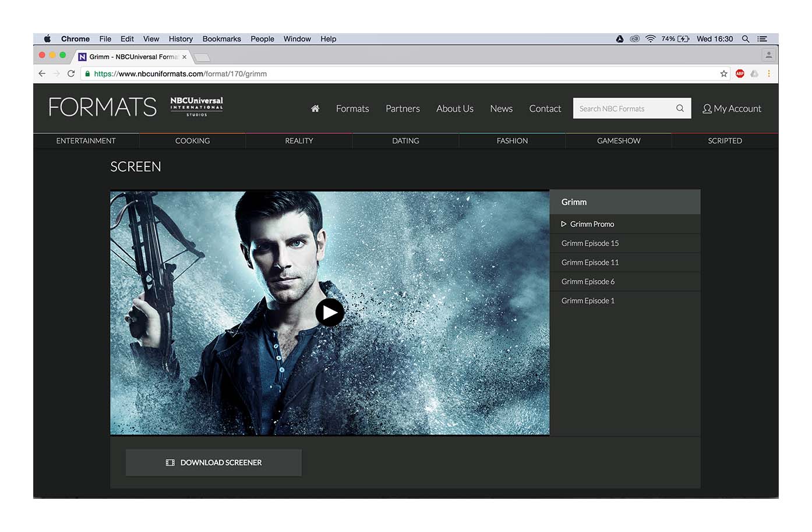This screenshot has height=532, width=812.
Task: Select Grimm Promo in the playlist
Action: [625, 224]
